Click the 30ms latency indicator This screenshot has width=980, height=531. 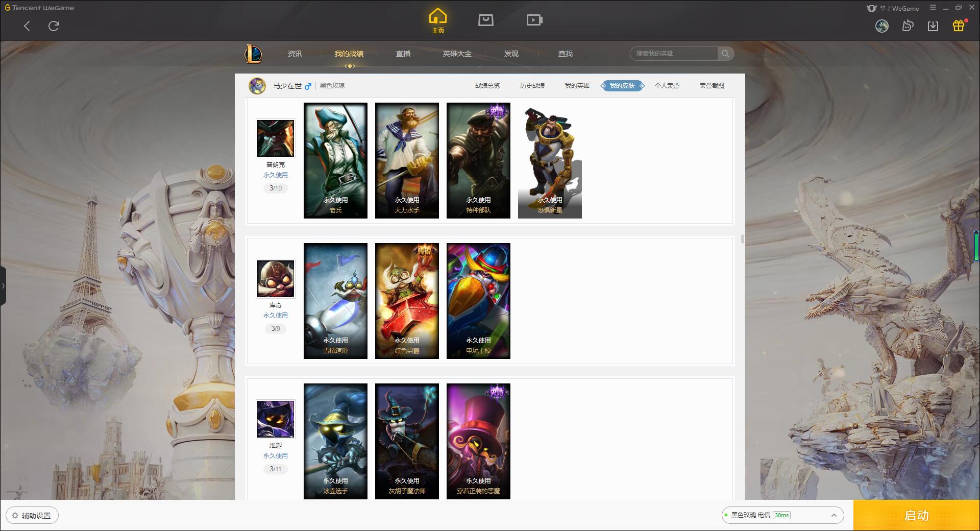781,515
